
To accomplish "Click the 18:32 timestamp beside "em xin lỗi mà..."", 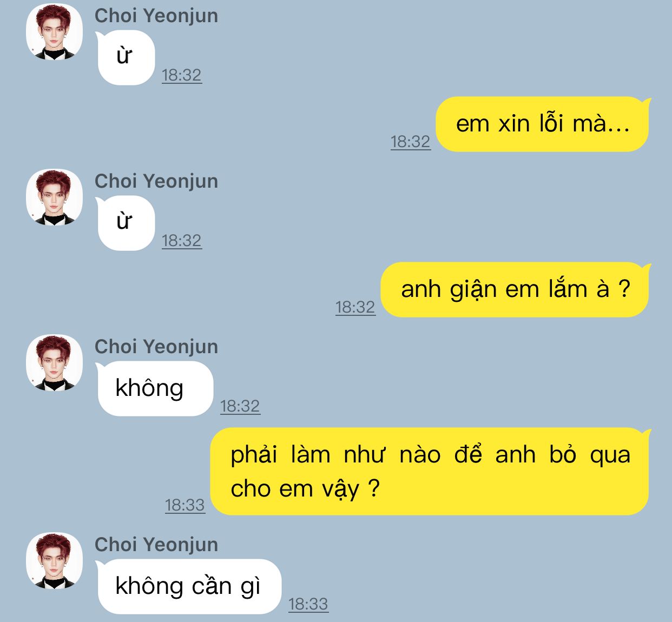I will pos(411,142).
